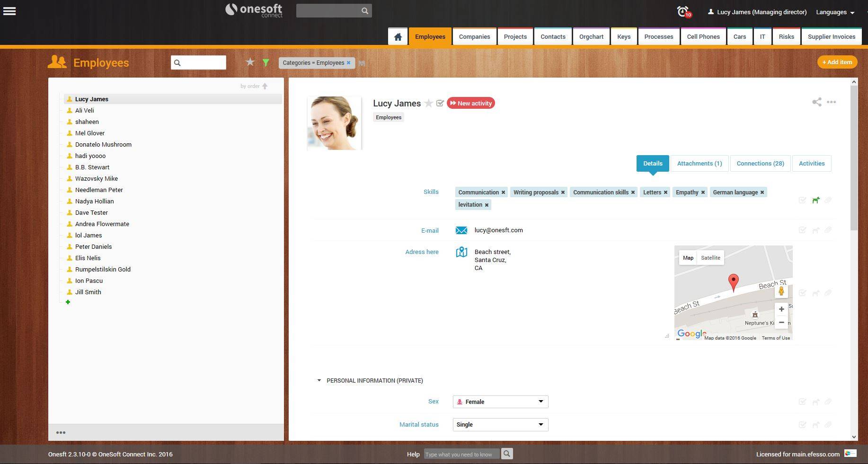The image size is (868, 464).
Task: Click the email envelope icon
Action: 461,230
